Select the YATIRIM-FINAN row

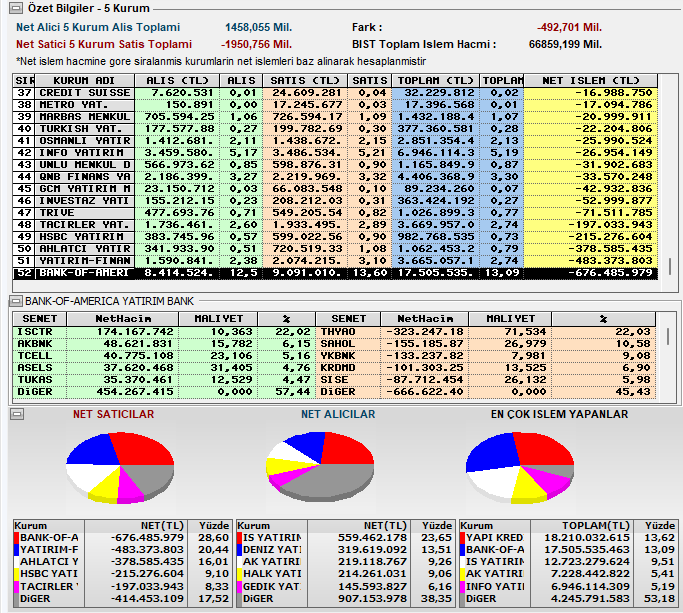pos(335,261)
